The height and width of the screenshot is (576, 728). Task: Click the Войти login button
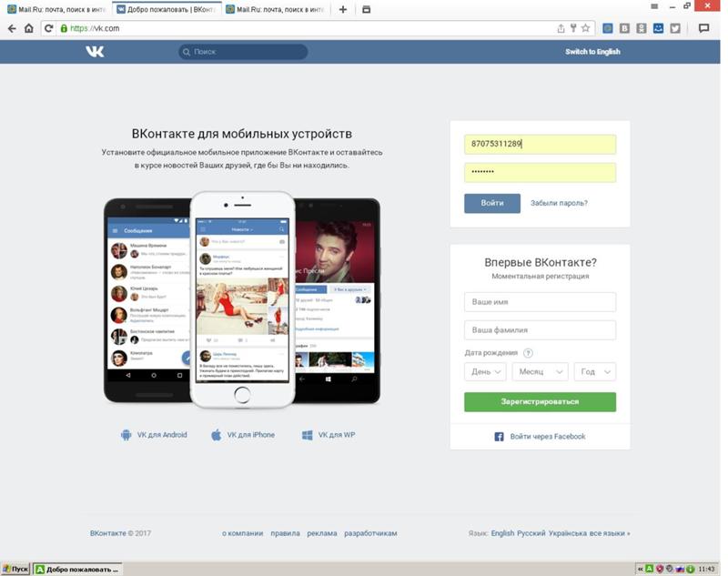[492, 203]
